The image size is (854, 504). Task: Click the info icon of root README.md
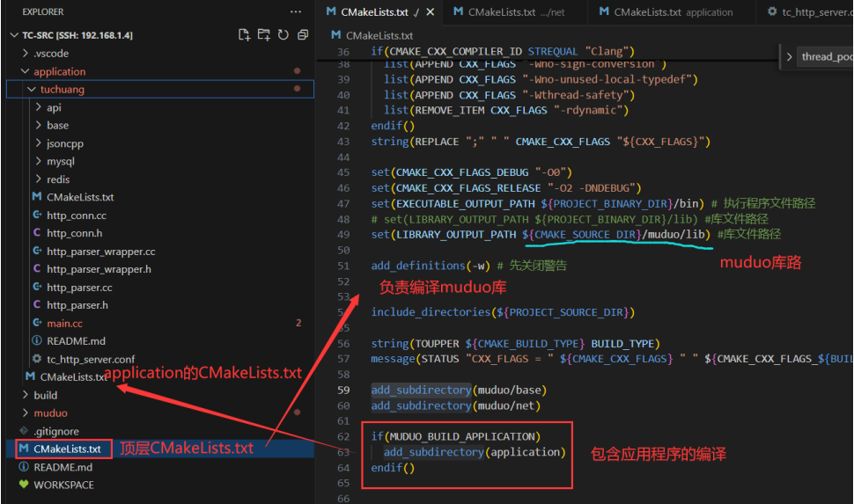tap(24, 467)
